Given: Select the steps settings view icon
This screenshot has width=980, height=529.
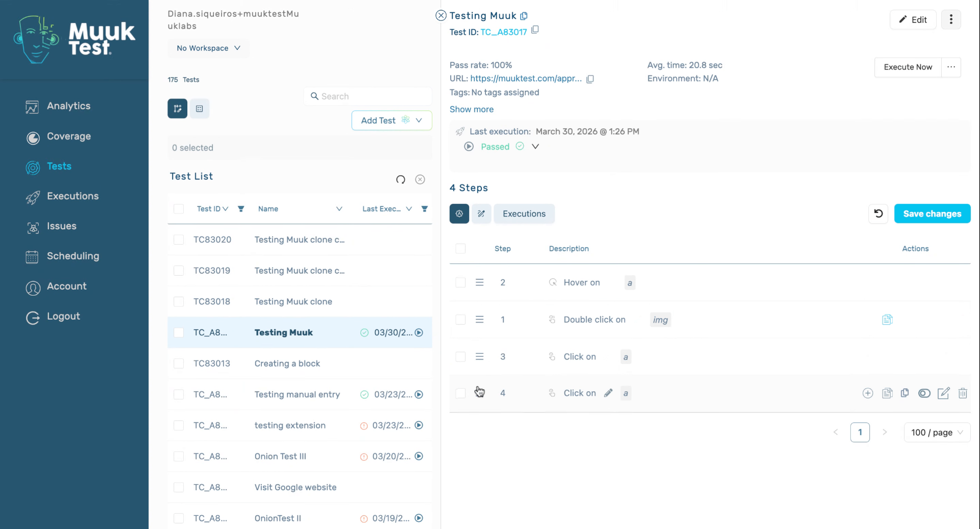Looking at the screenshot, I should tap(459, 213).
